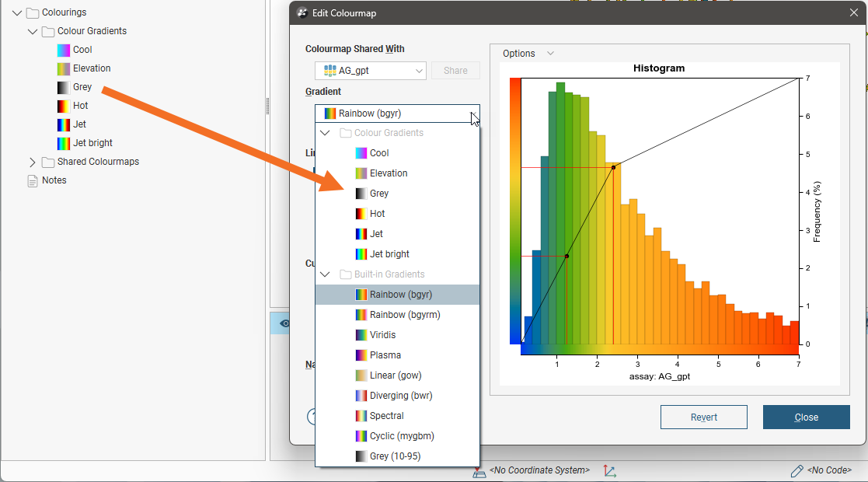868x482 pixels.
Task: Expand the Shared Colourmaps folder
Action: pyautogui.click(x=32, y=162)
